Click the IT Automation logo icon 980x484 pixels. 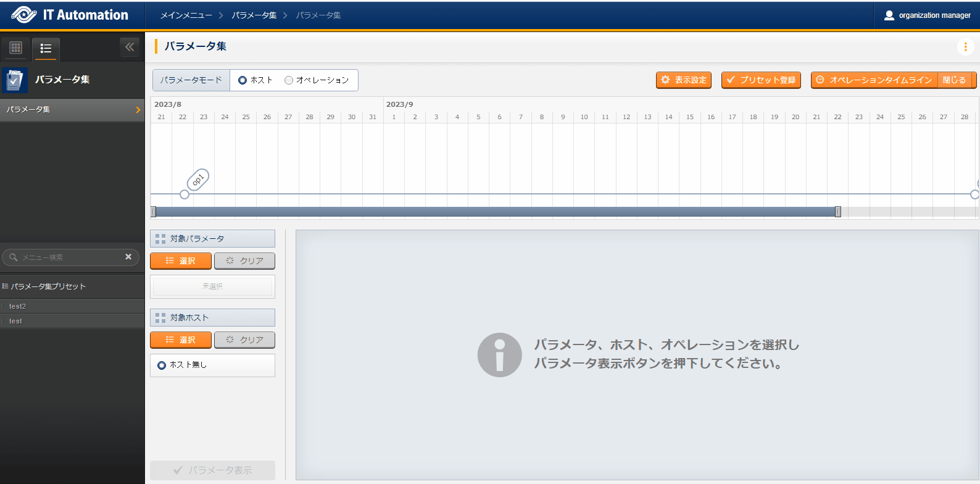(x=23, y=15)
